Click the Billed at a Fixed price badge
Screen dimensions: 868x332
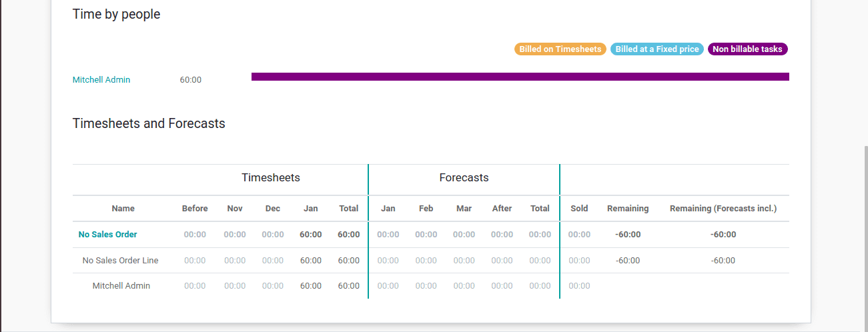pos(657,49)
